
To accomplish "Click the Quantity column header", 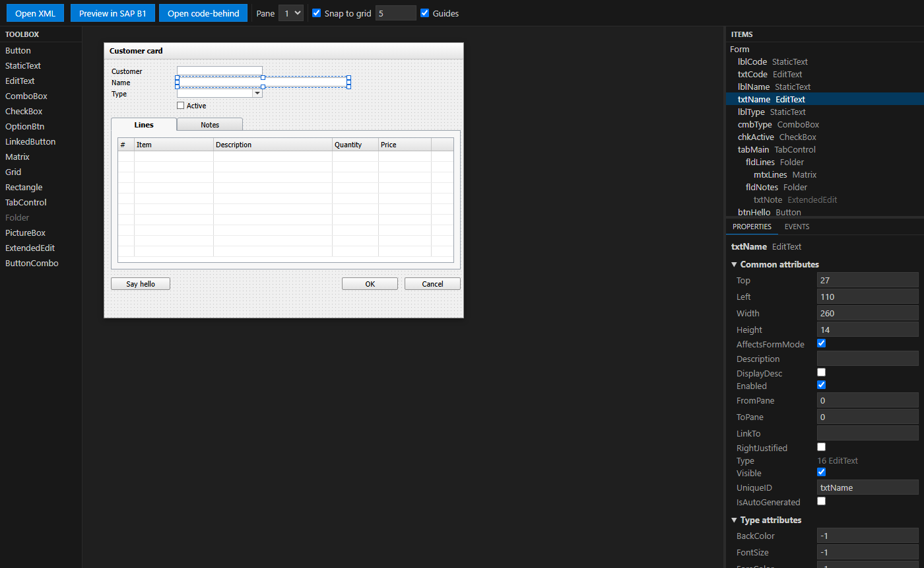I will 355,145.
